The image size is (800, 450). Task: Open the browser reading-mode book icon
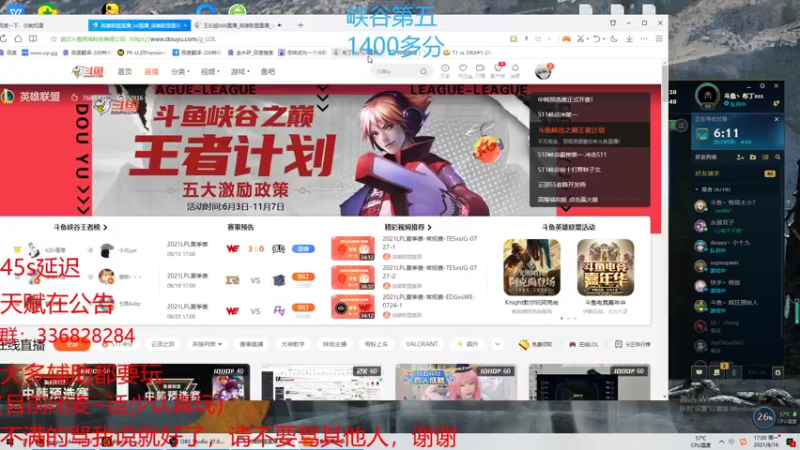coord(33,39)
